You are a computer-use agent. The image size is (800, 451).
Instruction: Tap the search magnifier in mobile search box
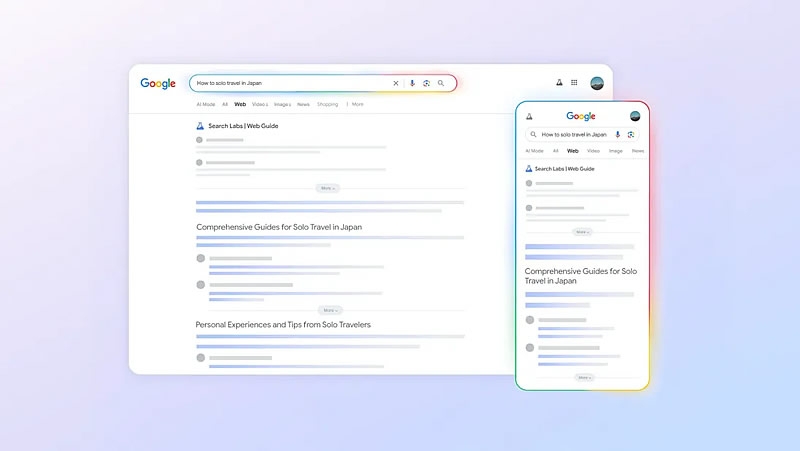(533, 135)
